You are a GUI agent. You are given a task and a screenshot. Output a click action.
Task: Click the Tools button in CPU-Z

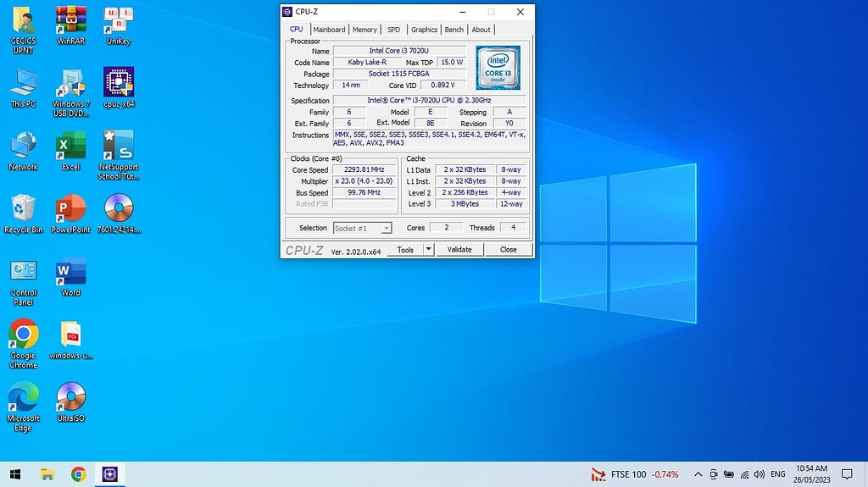[x=405, y=250]
